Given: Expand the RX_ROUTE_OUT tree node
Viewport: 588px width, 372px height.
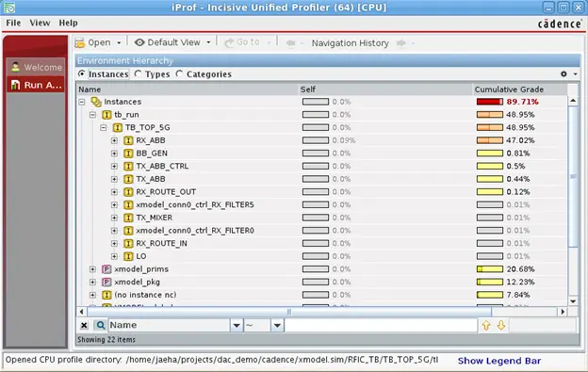Looking at the screenshot, I should [x=114, y=192].
